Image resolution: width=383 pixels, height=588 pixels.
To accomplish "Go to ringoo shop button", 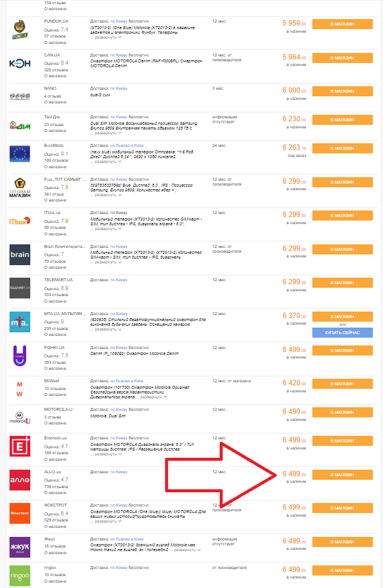I will click(342, 570).
